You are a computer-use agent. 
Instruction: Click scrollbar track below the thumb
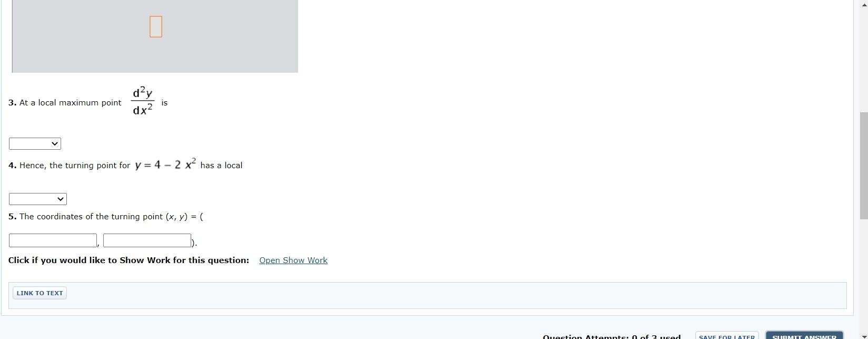point(864,275)
